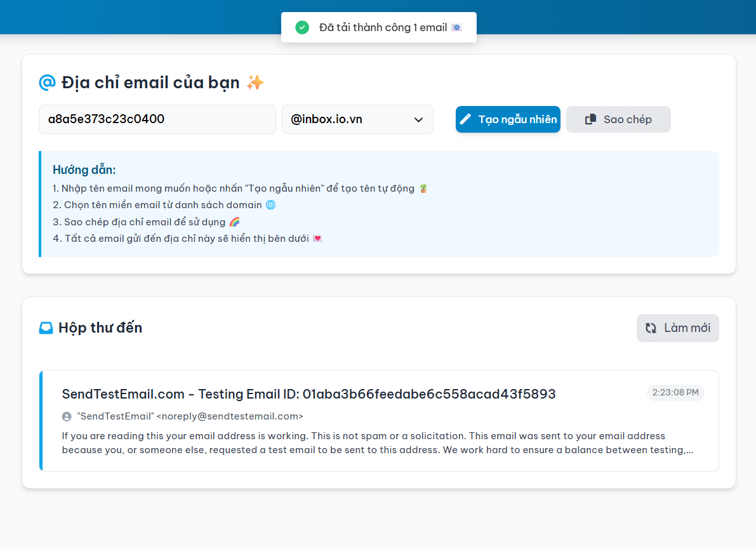Screen dimensions: 756x549
Task: Click the green checkmark in the success toast
Action: pyautogui.click(x=302, y=27)
